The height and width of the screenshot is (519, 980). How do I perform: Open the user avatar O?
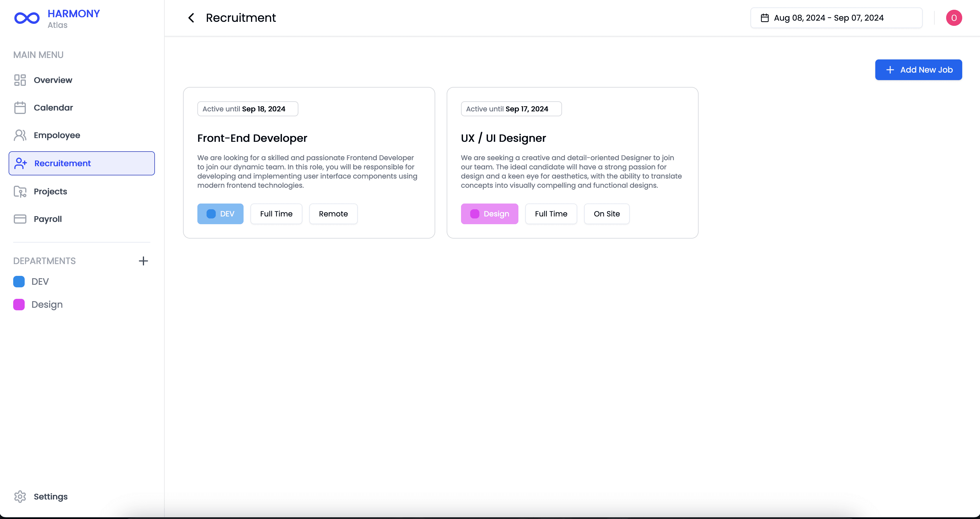[x=954, y=18]
